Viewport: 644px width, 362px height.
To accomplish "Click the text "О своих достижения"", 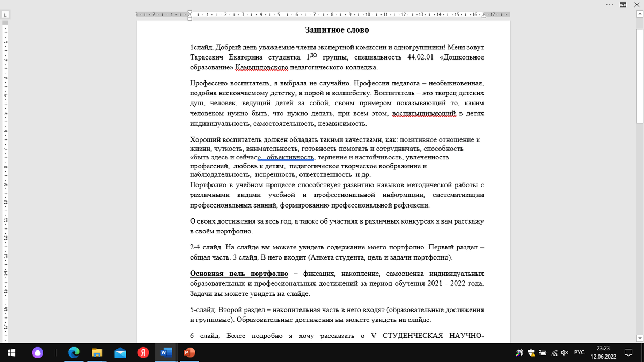I will pyautogui.click(x=223, y=221).
